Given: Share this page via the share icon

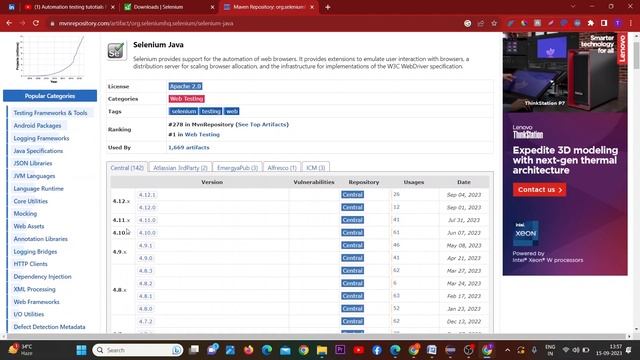Looking at the screenshot, I should 481,23.
